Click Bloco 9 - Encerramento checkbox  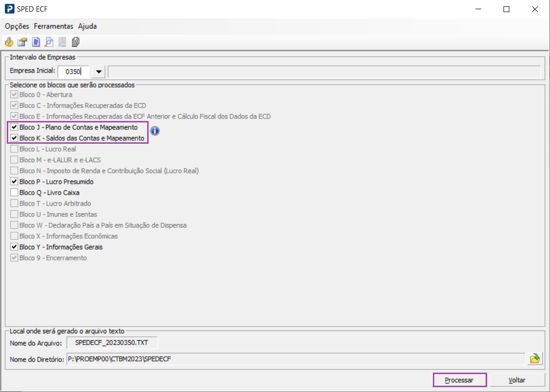click(14, 258)
